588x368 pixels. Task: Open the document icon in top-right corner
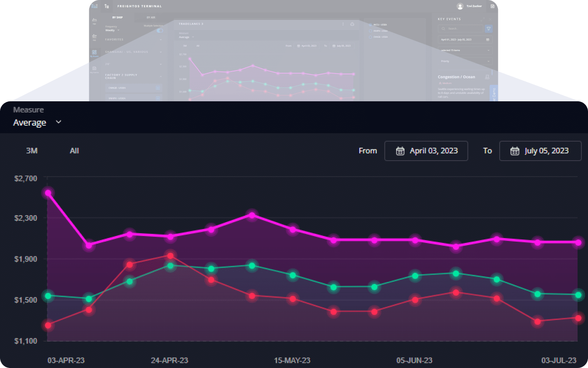click(492, 6)
